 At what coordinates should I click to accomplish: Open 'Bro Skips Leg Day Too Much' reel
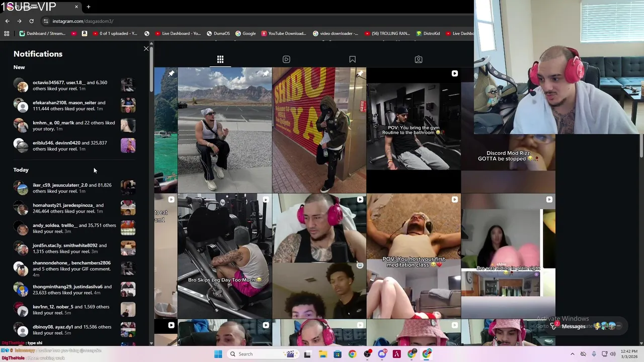click(x=224, y=256)
